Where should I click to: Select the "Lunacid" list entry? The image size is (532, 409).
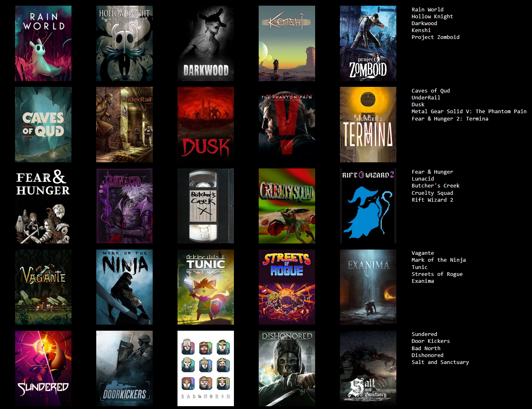(423, 179)
